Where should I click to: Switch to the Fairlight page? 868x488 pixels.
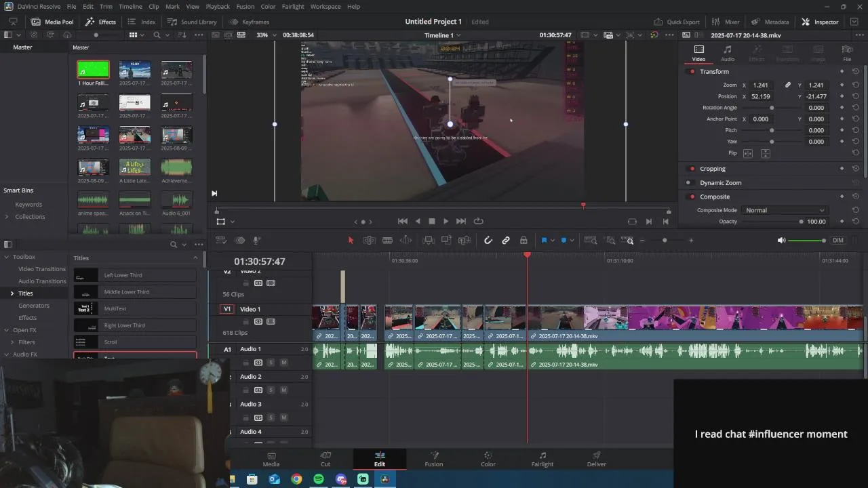point(542,460)
